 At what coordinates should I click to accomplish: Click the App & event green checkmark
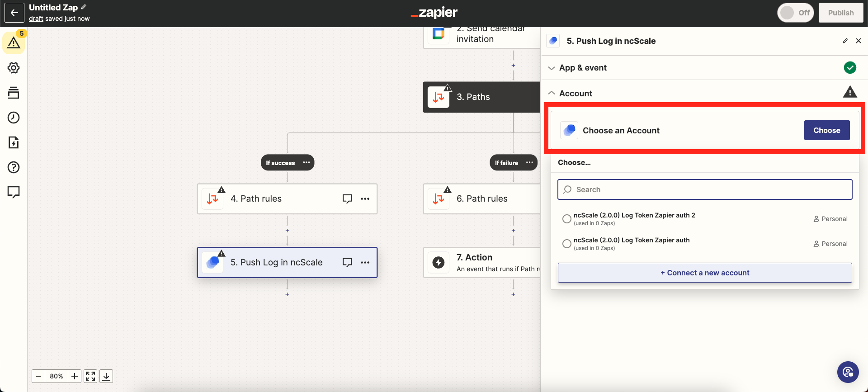(850, 68)
